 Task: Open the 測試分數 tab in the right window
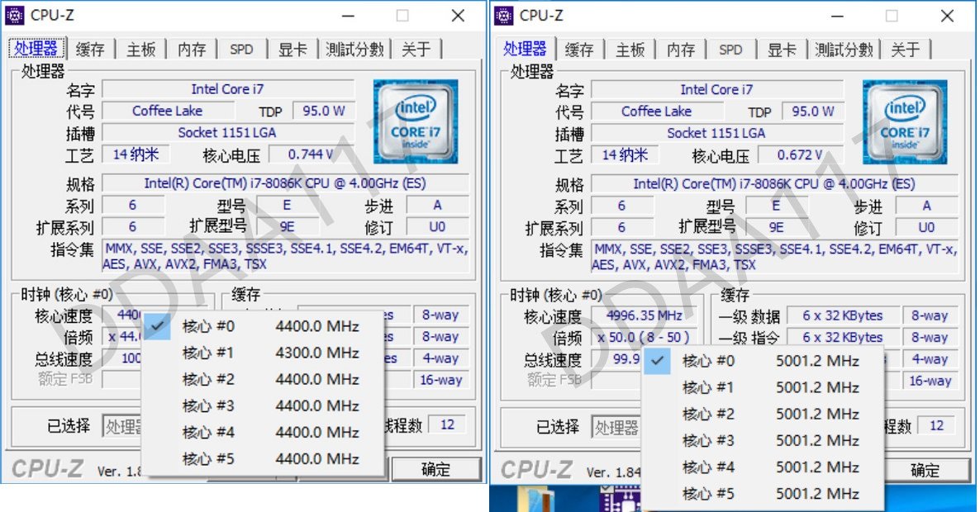click(x=844, y=50)
